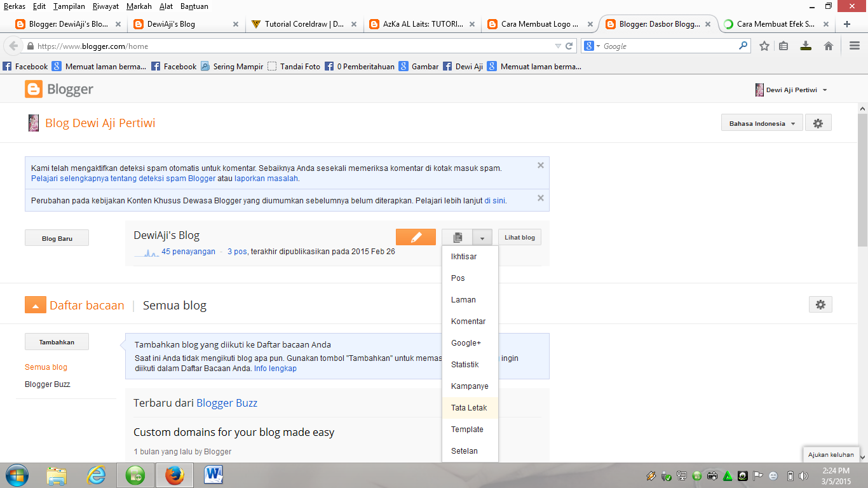Image resolution: width=868 pixels, height=488 pixels.
Task: Click the search magnifier icon
Action: pyautogui.click(x=743, y=46)
